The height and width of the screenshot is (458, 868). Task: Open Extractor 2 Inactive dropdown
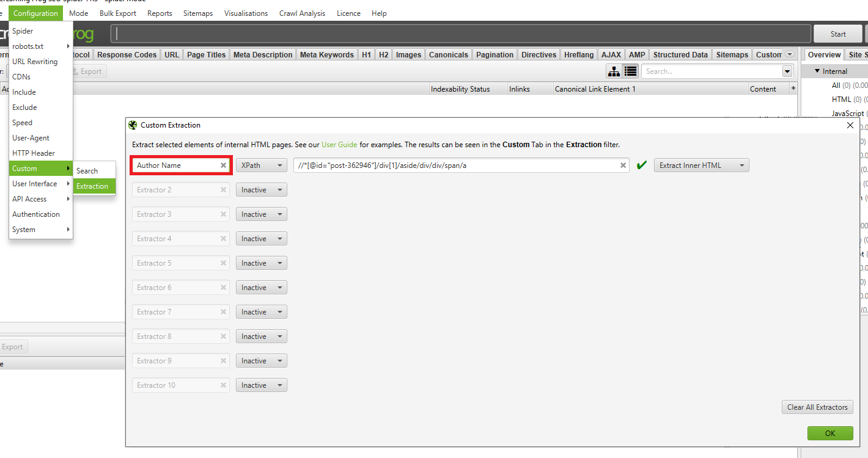[x=262, y=190]
